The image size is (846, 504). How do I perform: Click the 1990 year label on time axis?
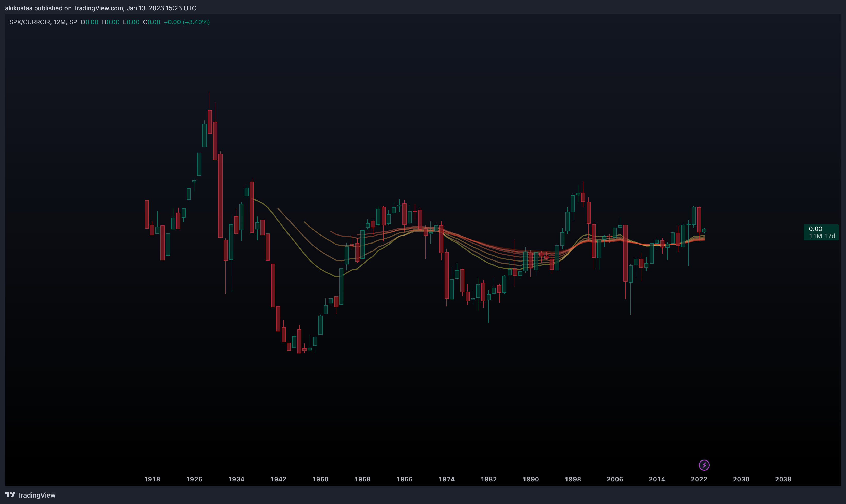coord(531,479)
